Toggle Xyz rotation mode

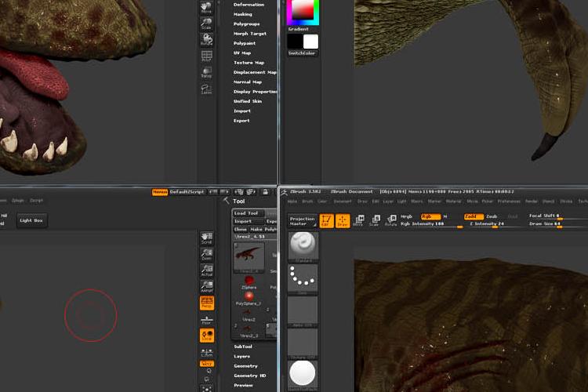207,364
